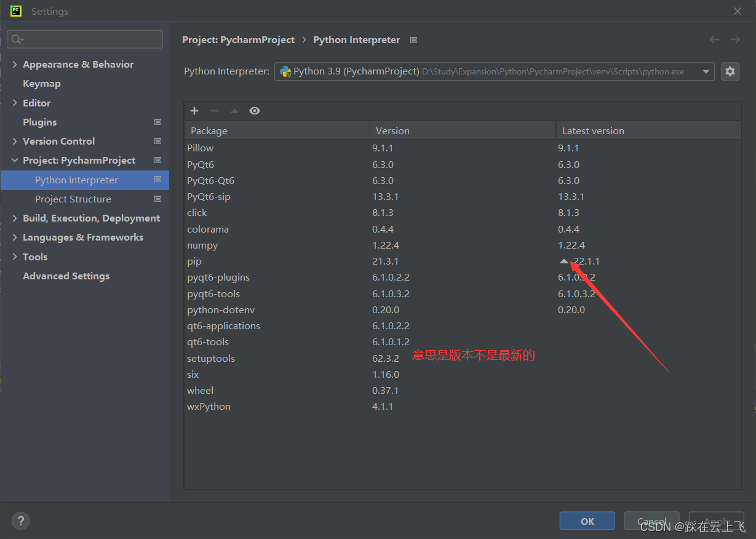Click the PyCharm logo icon in title bar
756x539 pixels.
16,11
